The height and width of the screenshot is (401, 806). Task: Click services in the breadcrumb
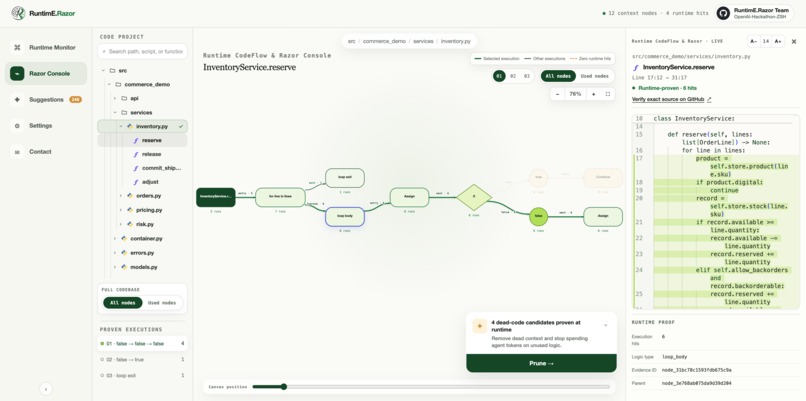point(424,41)
